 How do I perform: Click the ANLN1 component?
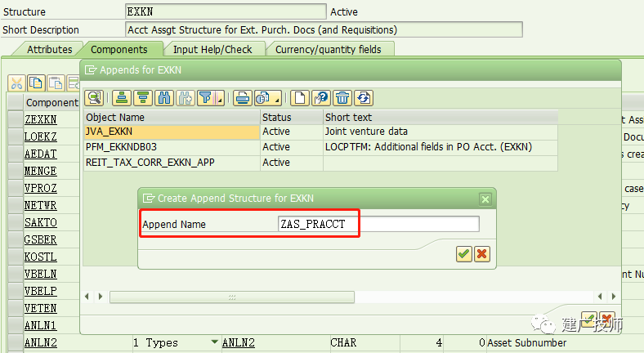[40, 325]
